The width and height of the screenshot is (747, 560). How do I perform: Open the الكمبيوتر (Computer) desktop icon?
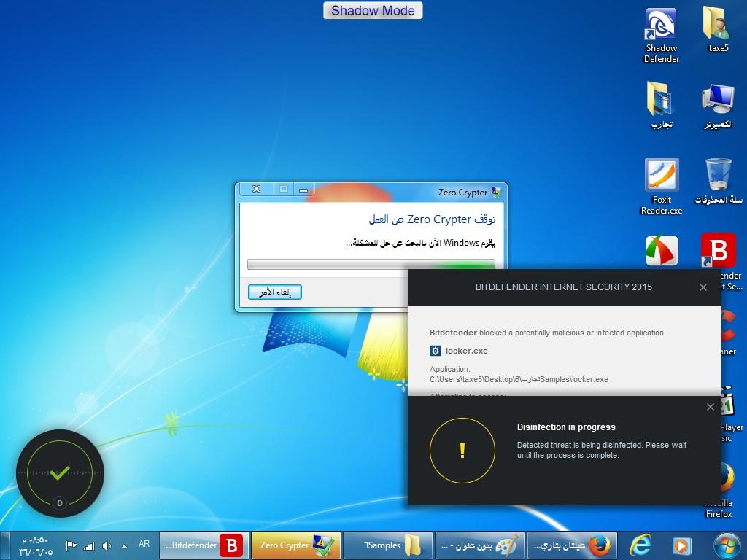tap(718, 106)
